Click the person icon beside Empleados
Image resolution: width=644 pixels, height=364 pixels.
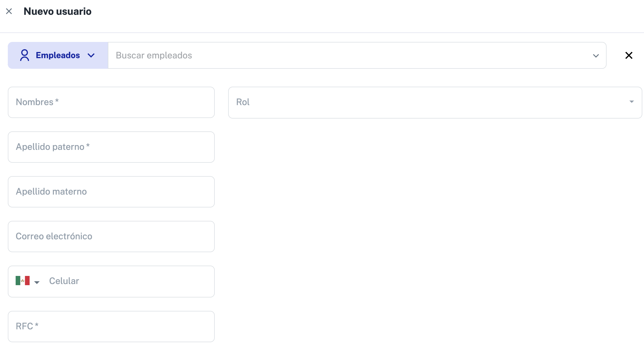click(x=25, y=55)
